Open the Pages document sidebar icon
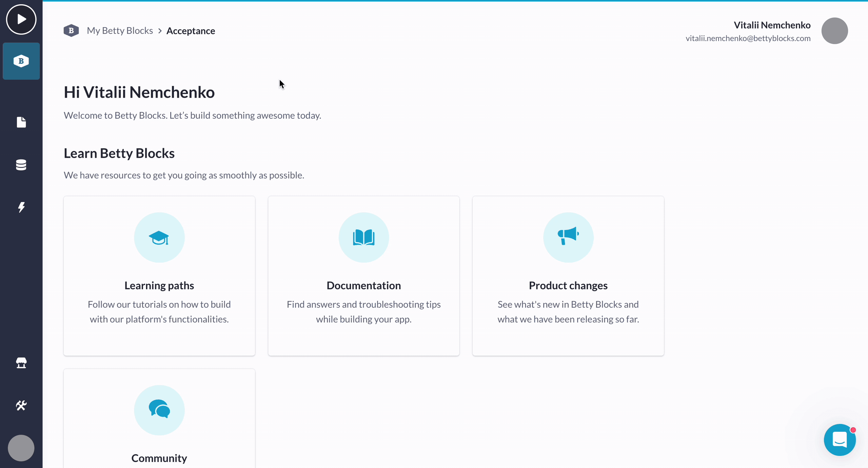This screenshot has width=868, height=468. (21, 122)
